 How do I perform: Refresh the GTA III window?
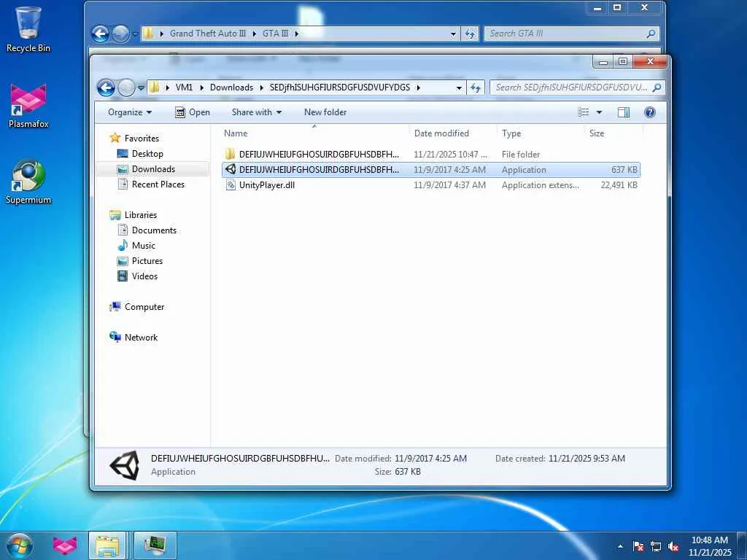tap(470, 34)
